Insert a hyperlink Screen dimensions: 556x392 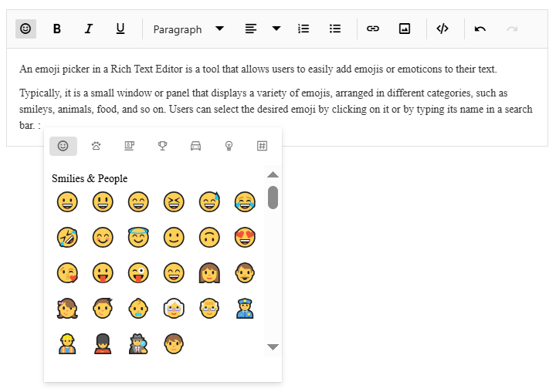[373, 29]
